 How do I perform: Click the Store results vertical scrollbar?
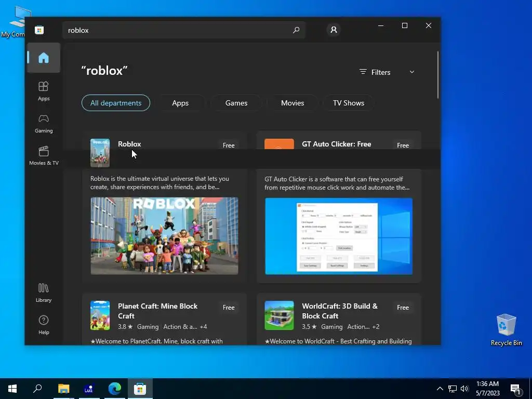click(437, 75)
